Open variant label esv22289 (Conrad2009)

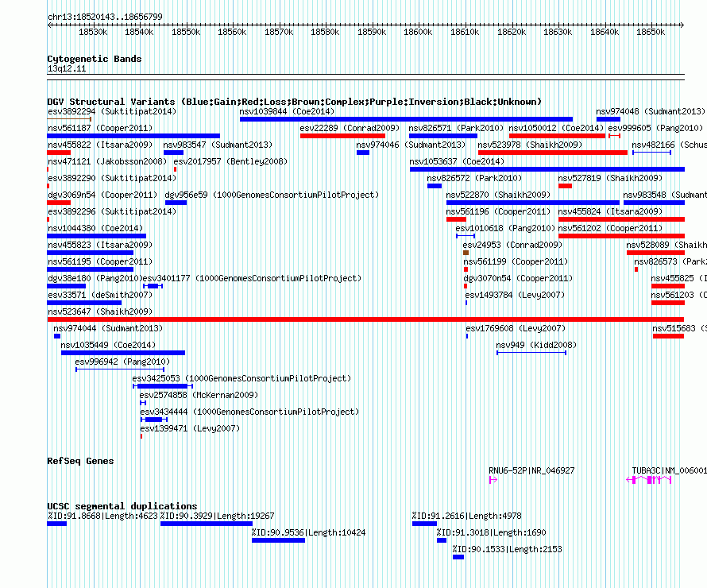coord(350,128)
